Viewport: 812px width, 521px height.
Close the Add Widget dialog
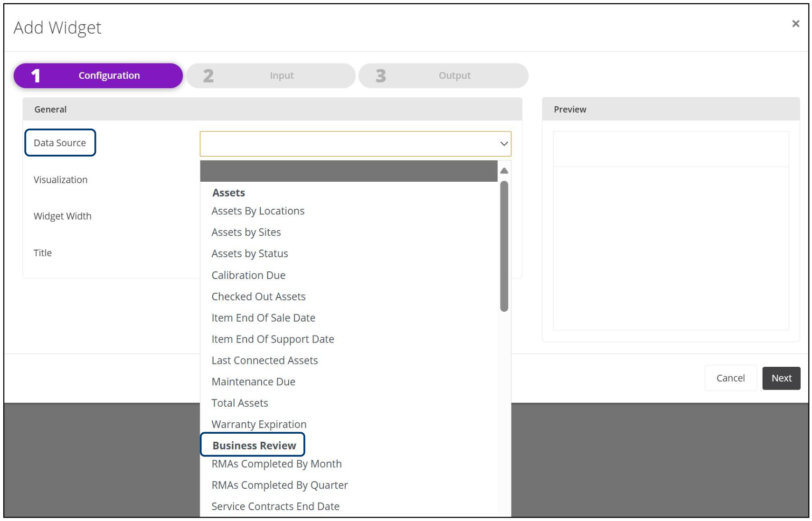(795, 24)
